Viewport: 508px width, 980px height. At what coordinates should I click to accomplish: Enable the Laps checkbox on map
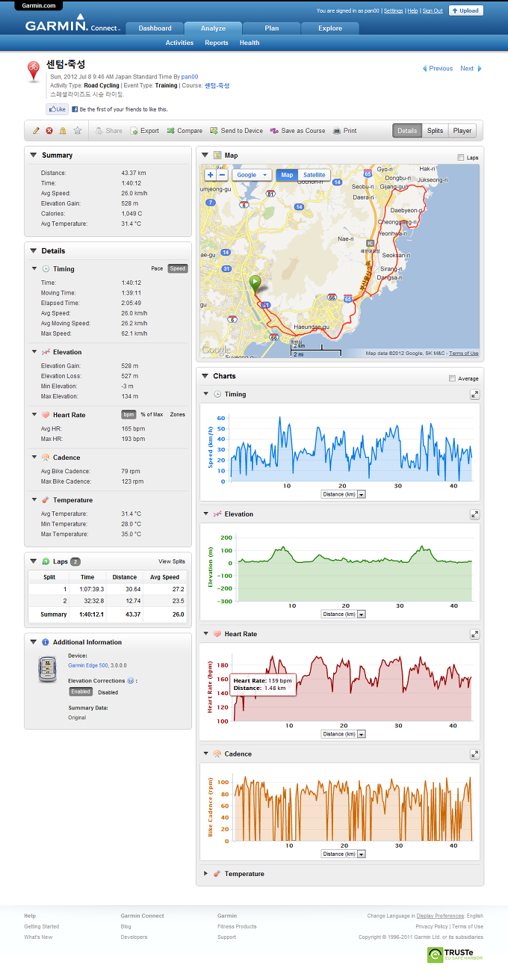tap(460, 158)
